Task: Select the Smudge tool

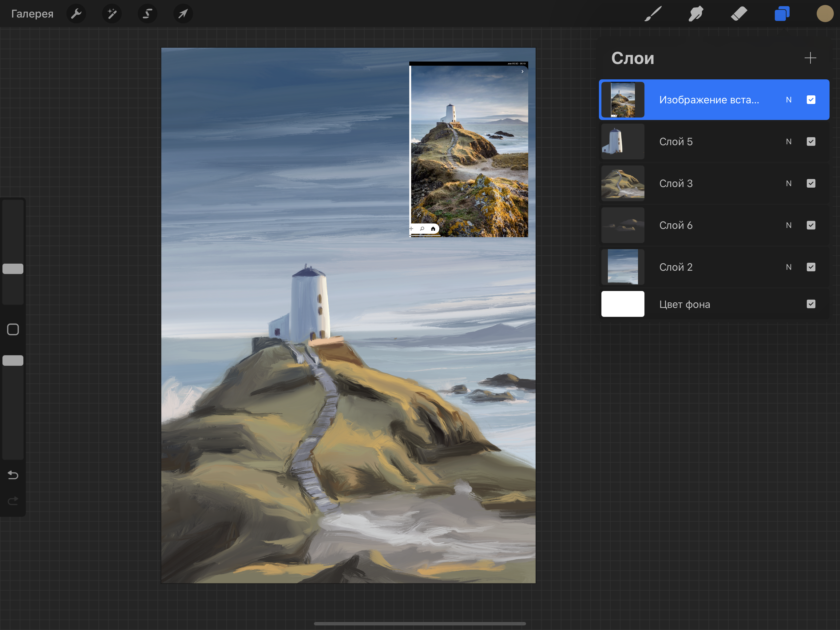Action: (696, 14)
